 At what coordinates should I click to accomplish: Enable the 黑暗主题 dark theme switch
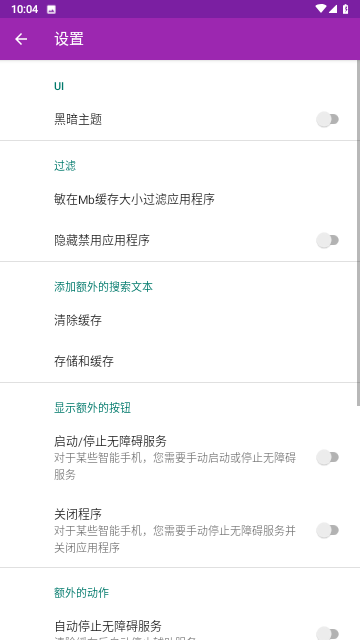[327, 120]
